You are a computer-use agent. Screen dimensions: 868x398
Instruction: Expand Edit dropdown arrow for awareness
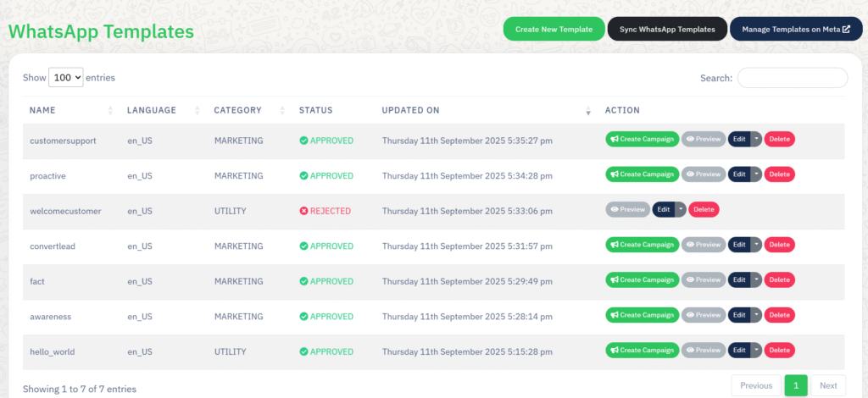756,315
